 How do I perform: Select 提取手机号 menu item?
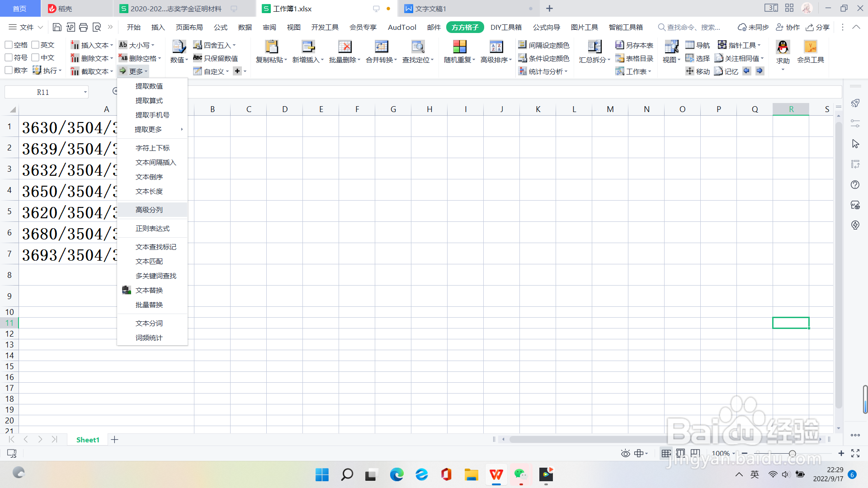point(152,115)
